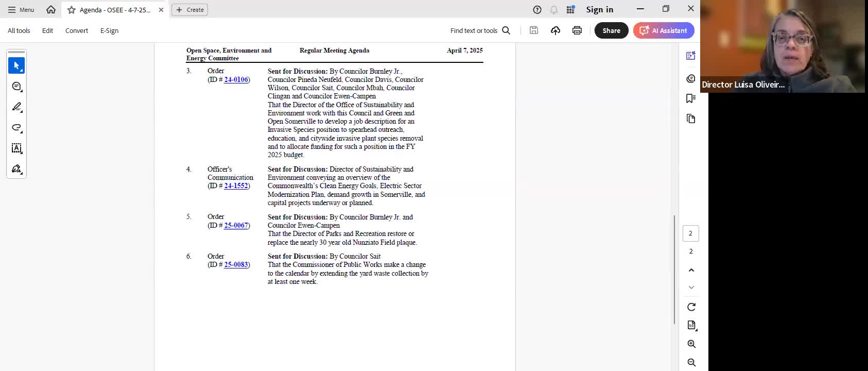Go to next page down arrow

691,288
